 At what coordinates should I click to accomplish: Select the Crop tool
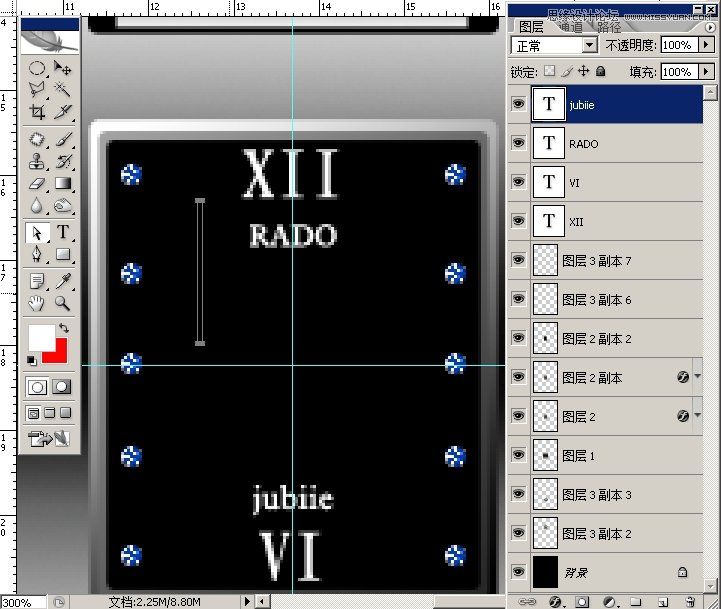coord(37,112)
